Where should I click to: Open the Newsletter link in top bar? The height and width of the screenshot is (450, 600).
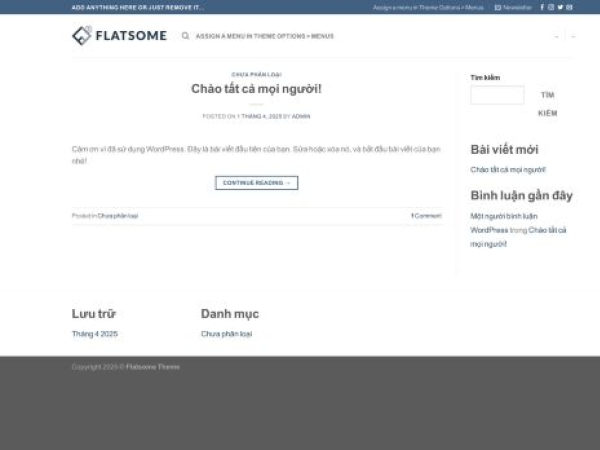click(x=514, y=7)
